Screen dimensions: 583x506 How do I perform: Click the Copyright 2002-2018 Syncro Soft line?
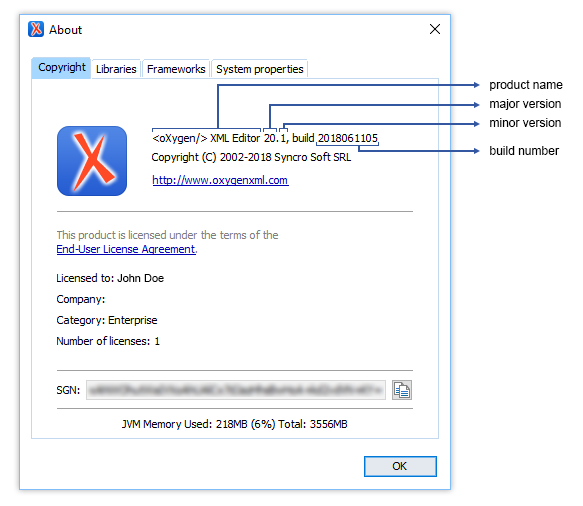[251, 157]
